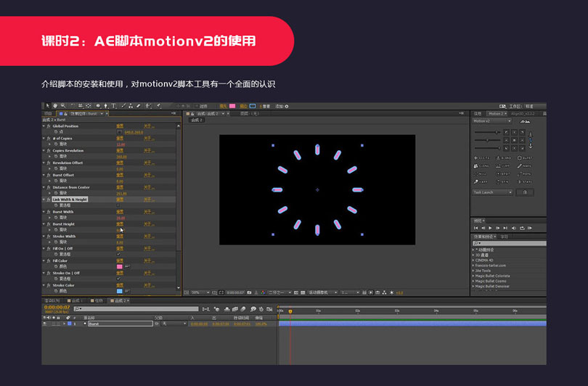Toggle Link Width & Height checkbox

point(118,205)
